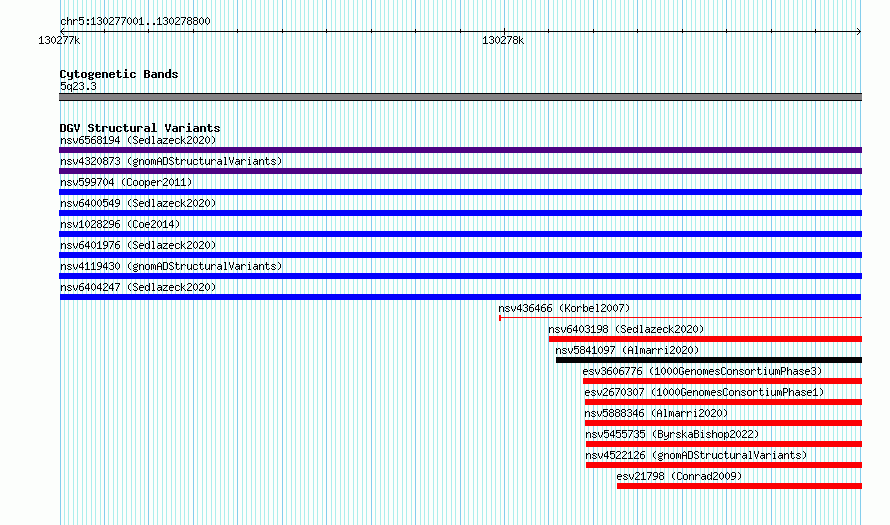Click the chr5:130277001..130278800 region label
The height and width of the screenshot is (525, 890).
point(135,21)
